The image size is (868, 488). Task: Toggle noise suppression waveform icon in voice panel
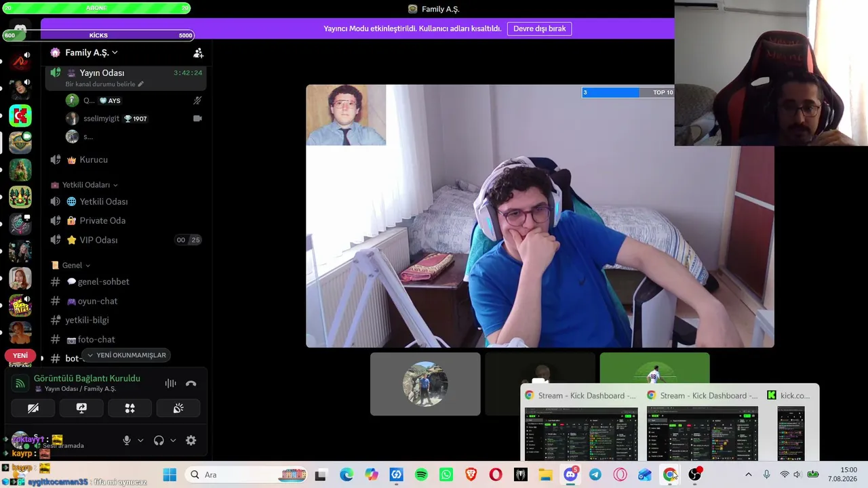pos(170,384)
